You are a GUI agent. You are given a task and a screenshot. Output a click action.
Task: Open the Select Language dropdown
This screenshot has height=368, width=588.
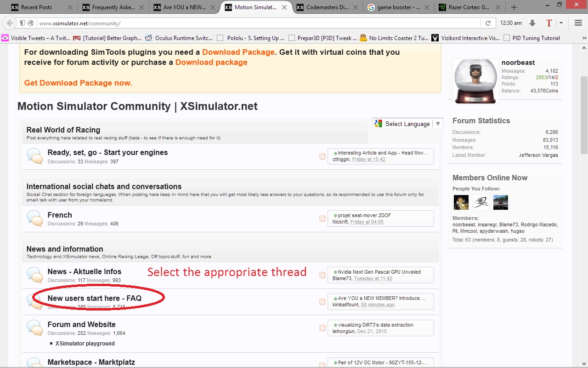pos(408,124)
